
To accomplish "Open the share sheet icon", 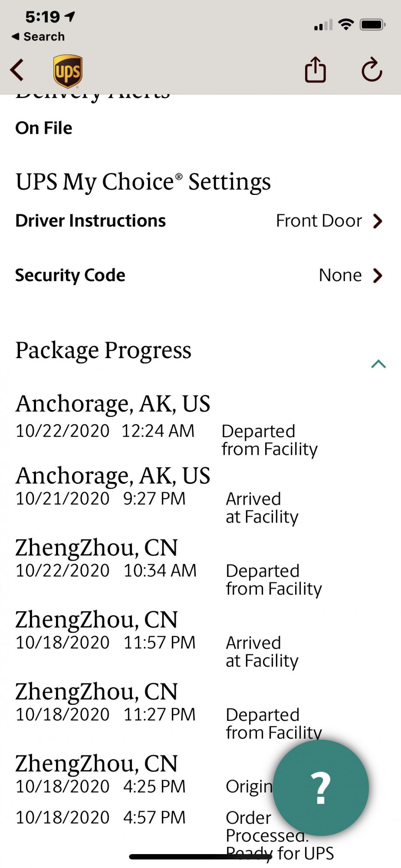I will point(316,69).
